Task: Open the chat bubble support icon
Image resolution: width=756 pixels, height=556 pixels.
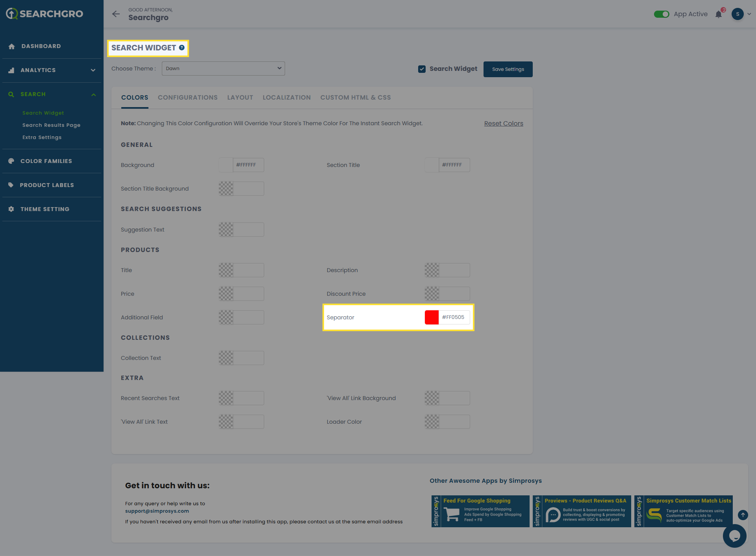Action: tap(734, 536)
